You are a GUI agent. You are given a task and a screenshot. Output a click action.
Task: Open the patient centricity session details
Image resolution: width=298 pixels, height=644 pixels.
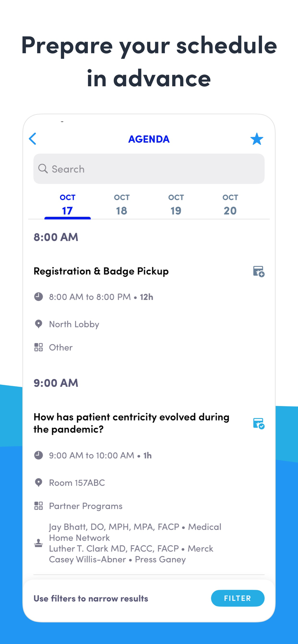click(x=132, y=423)
